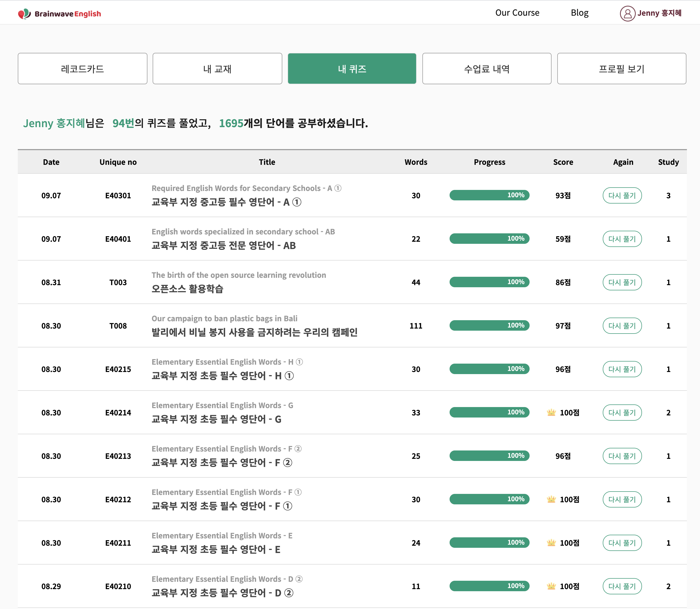Viewport: 700px width, 609px height.
Task: Click the Brainwave English logo icon
Action: (24, 14)
